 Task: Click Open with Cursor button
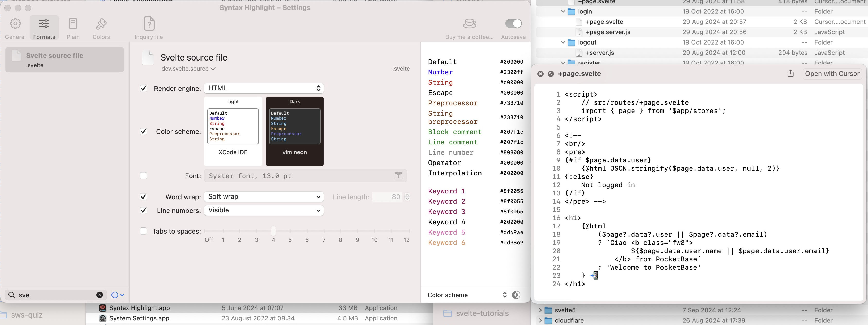pyautogui.click(x=832, y=74)
